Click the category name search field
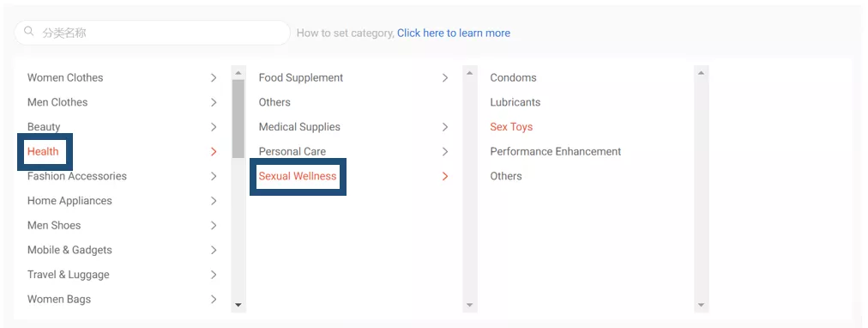The height and width of the screenshot is (328, 868). [152, 33]
